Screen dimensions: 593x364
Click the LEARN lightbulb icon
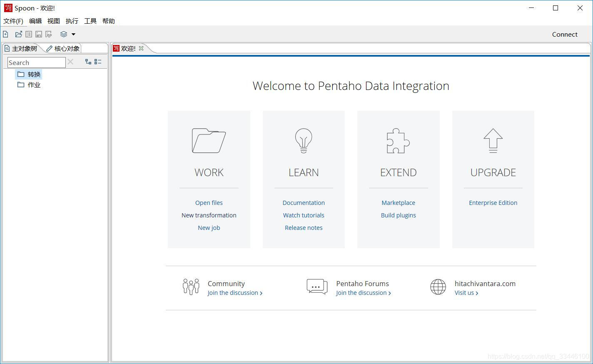[304, 140]
